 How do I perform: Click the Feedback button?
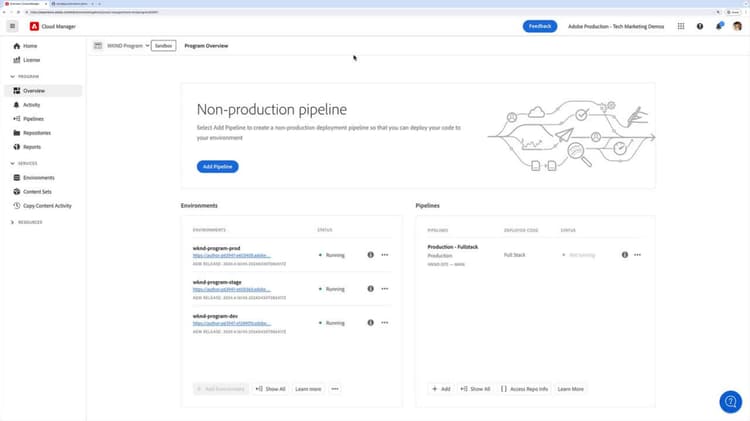[540, 26]
